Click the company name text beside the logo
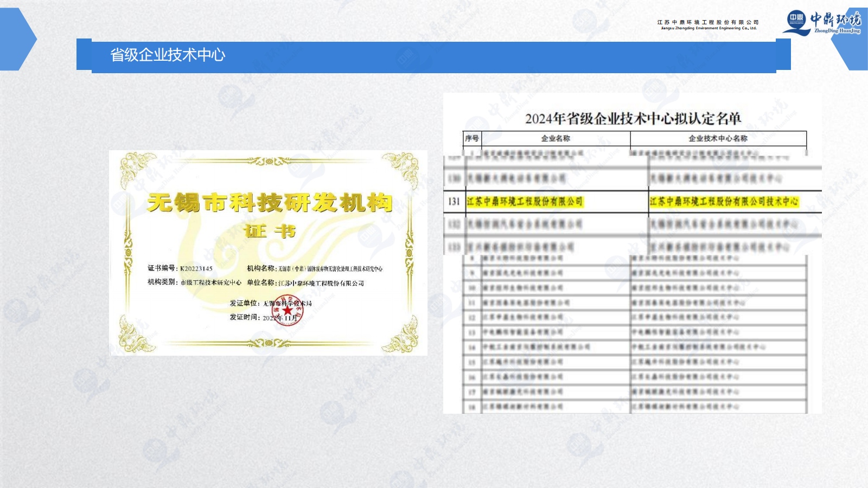 [707, 25]
